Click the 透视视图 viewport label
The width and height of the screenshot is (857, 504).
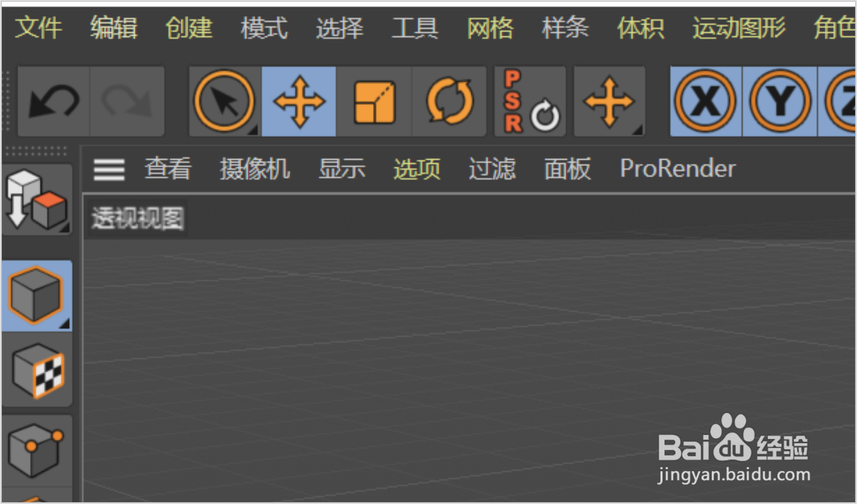click(x=138, y=219)
